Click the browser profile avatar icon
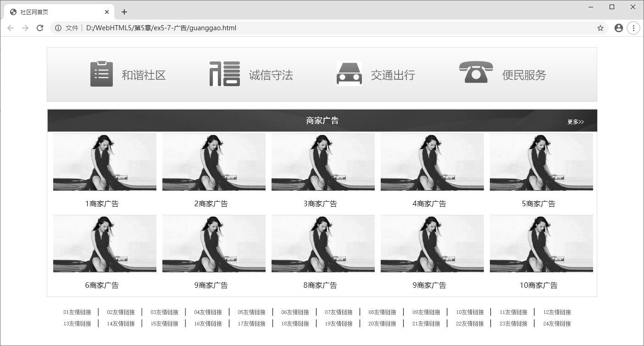Screen dimensions: 644x346 coord(618,28)
